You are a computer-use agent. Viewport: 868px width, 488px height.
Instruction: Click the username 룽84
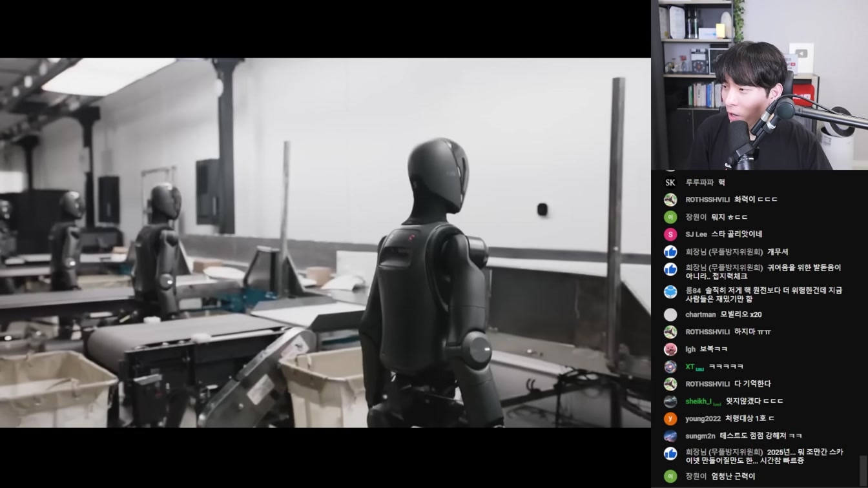tap(693, 290)
